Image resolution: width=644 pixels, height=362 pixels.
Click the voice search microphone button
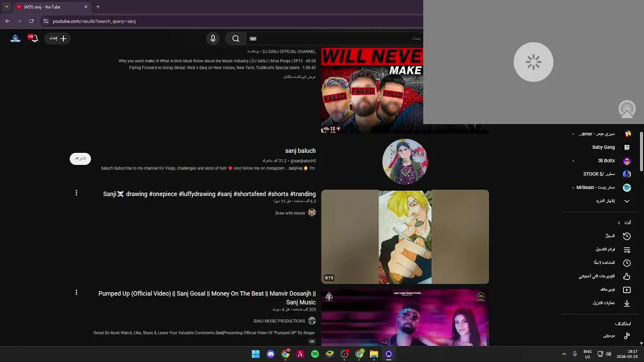[213, 38]
